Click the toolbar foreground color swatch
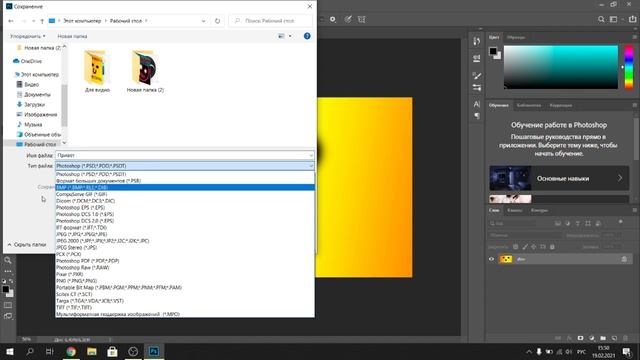 [6, 289]
